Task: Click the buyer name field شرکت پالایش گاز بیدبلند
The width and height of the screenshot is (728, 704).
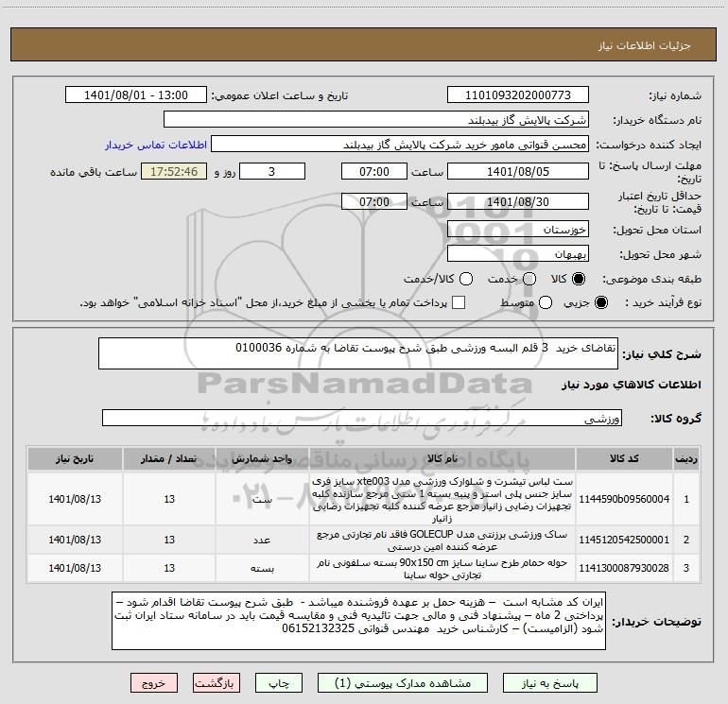Action: pyautogui.click(x=376, y=120)
